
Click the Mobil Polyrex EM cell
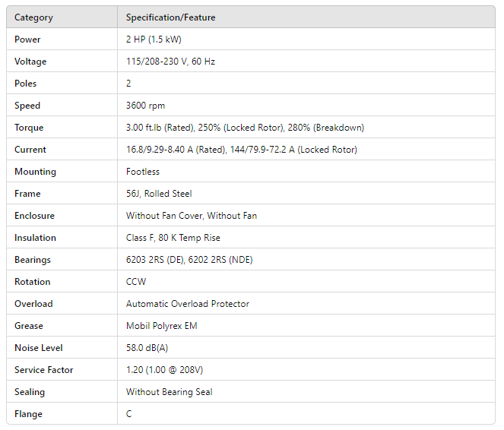160,326
